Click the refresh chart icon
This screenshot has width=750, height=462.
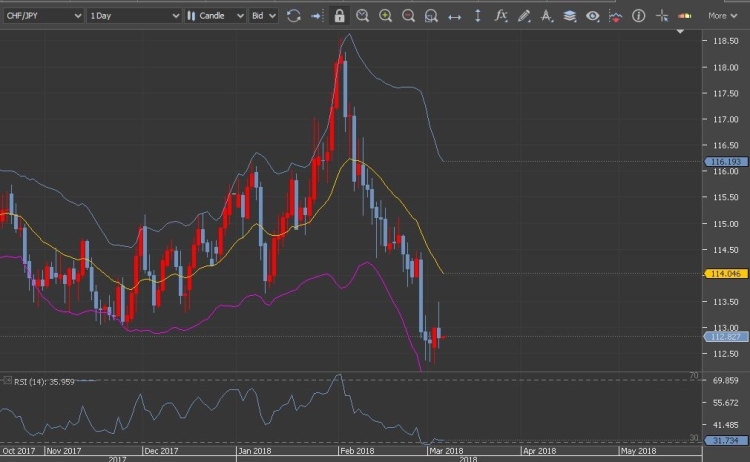click(293, 16)
